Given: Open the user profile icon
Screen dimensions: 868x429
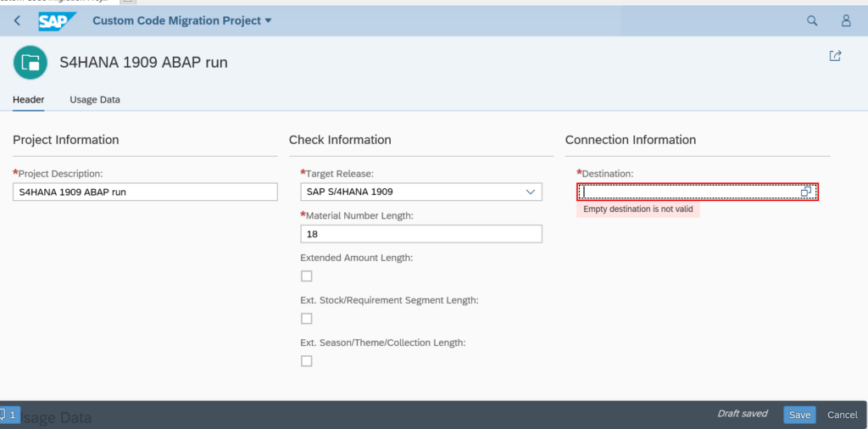Looking at the screenshot, I should click(x=845, y=20).
